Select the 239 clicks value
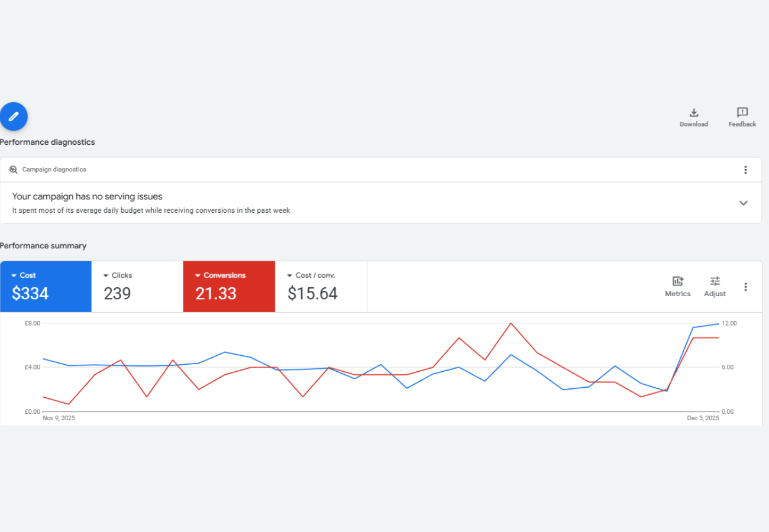 117,294
